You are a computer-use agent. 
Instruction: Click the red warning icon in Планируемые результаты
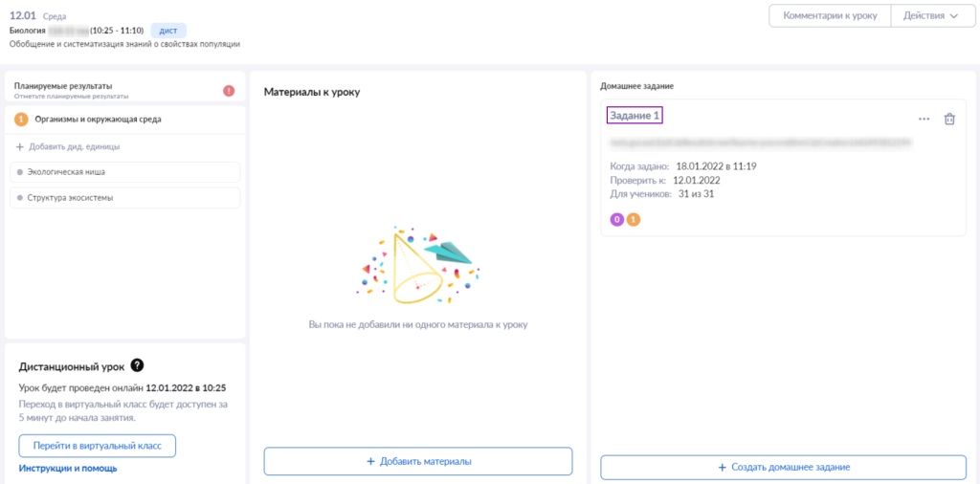(229, 91)
